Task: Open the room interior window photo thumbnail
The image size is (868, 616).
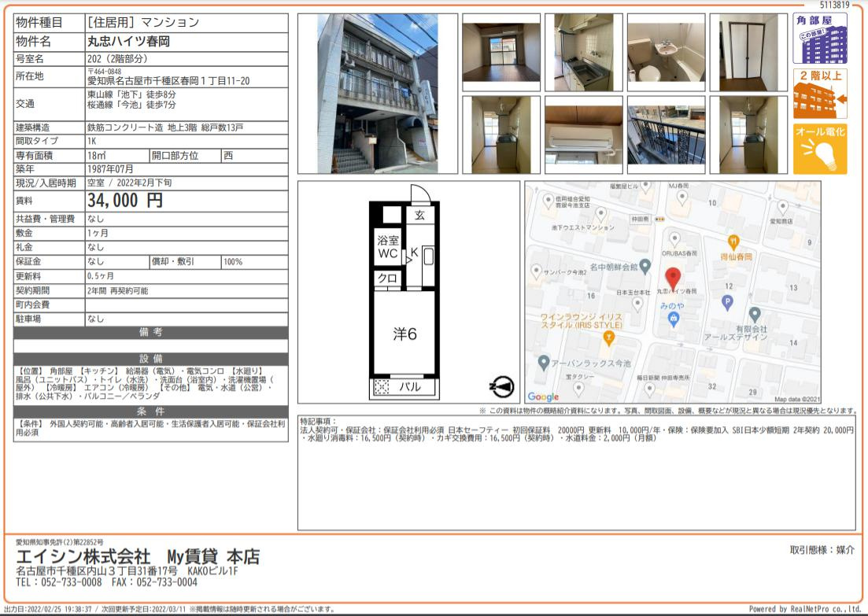Action: (501, 53)
